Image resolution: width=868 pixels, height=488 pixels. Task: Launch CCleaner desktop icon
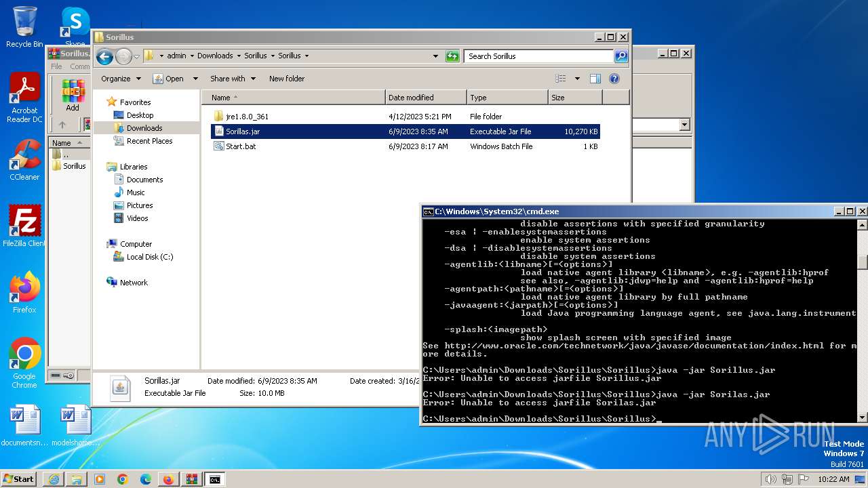(x=24, y=160)
